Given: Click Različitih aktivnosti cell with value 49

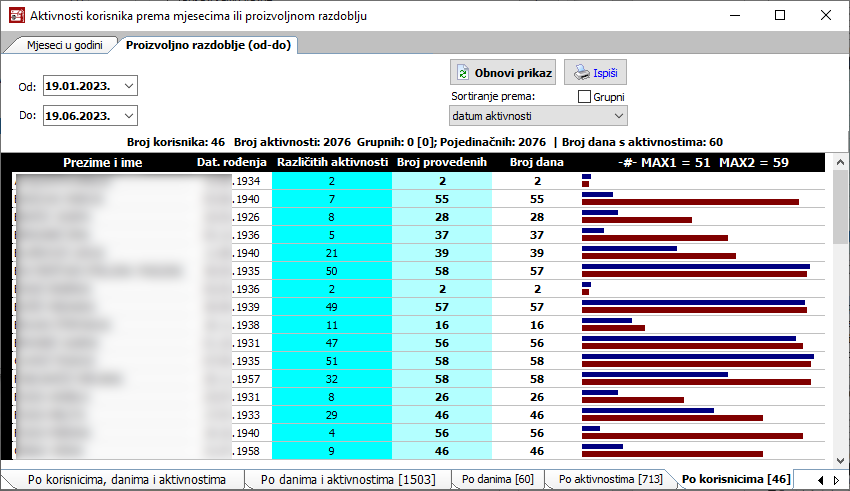Looking at the screenshot, I should [332, 307].
